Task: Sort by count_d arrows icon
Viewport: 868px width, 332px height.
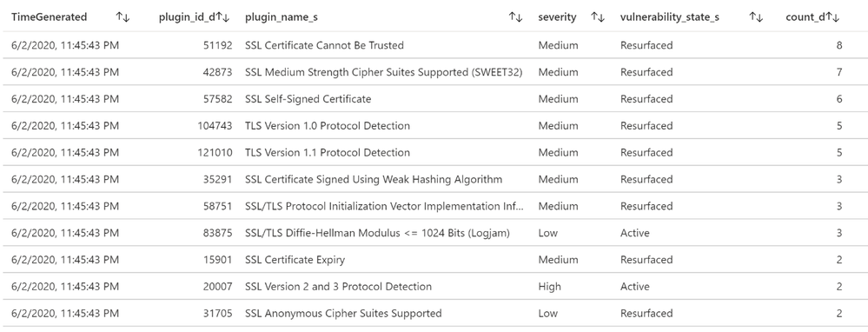Action: coord(832,17)
